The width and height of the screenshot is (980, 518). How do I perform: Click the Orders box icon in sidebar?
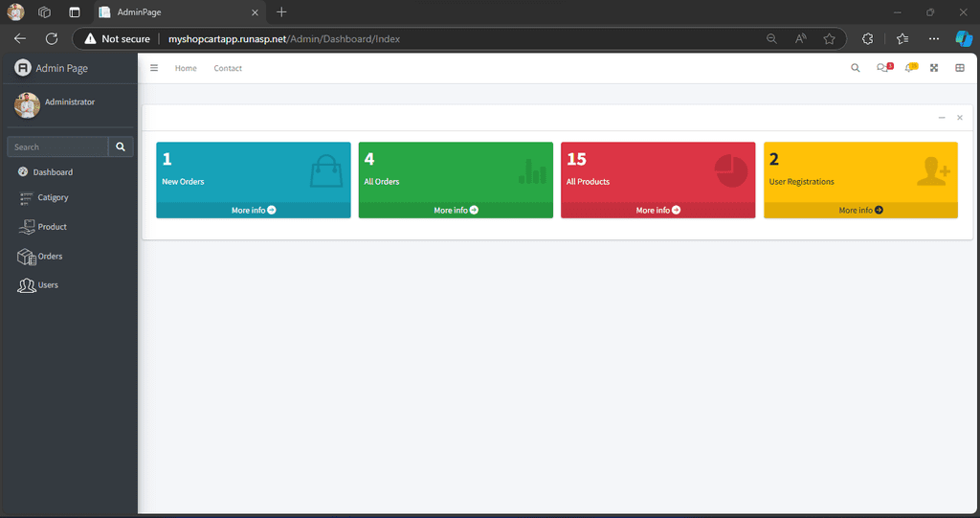point(26,257)
